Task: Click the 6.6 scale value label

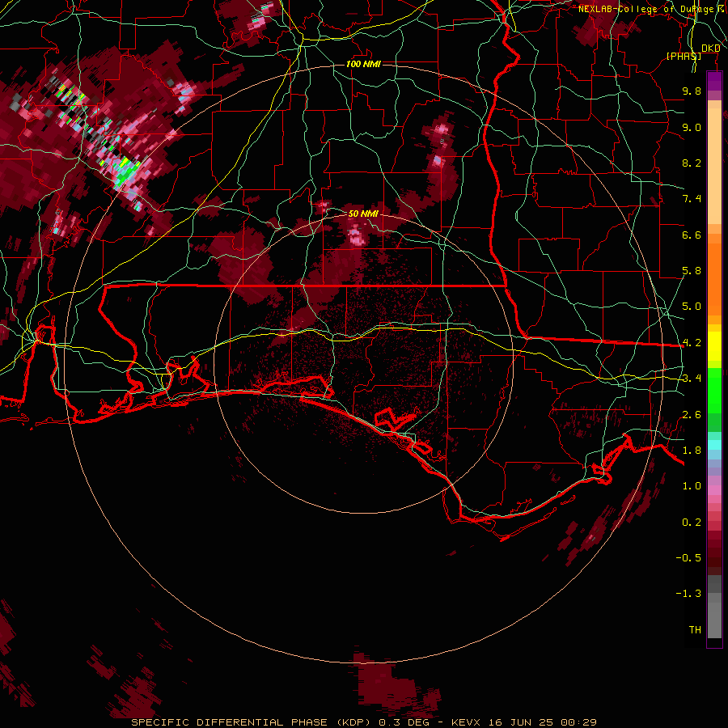Action: click(692, 235)
